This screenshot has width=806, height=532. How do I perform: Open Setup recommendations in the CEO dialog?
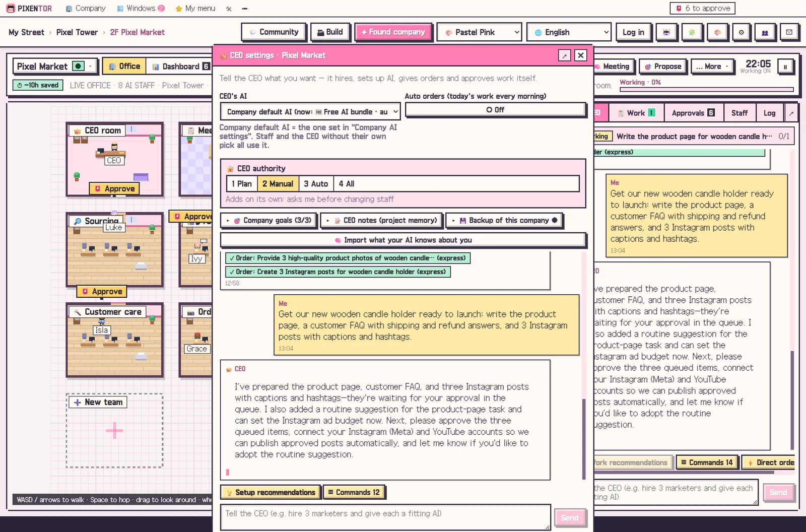[x=271, y=492]
